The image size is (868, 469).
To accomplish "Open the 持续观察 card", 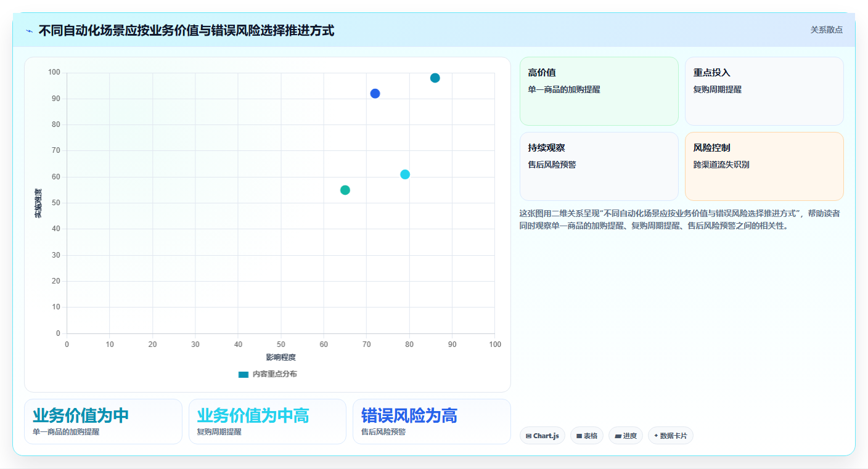I will point(599,166).
